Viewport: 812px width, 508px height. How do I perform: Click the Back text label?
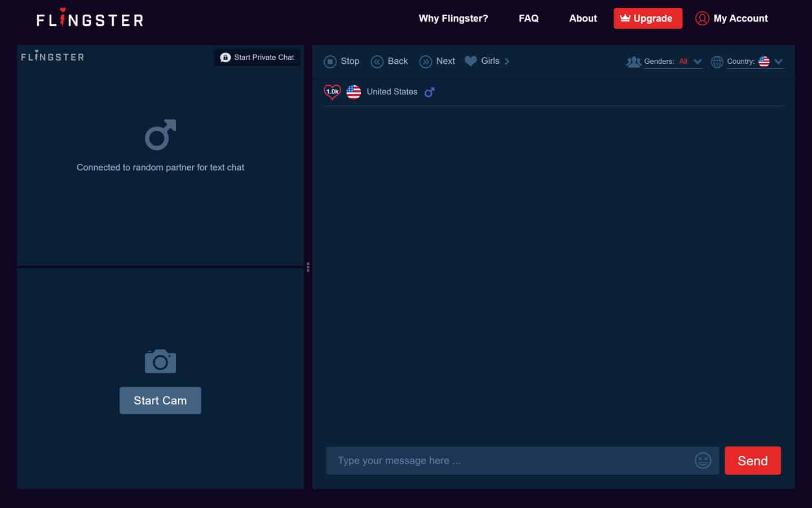(x=398, y=61)
